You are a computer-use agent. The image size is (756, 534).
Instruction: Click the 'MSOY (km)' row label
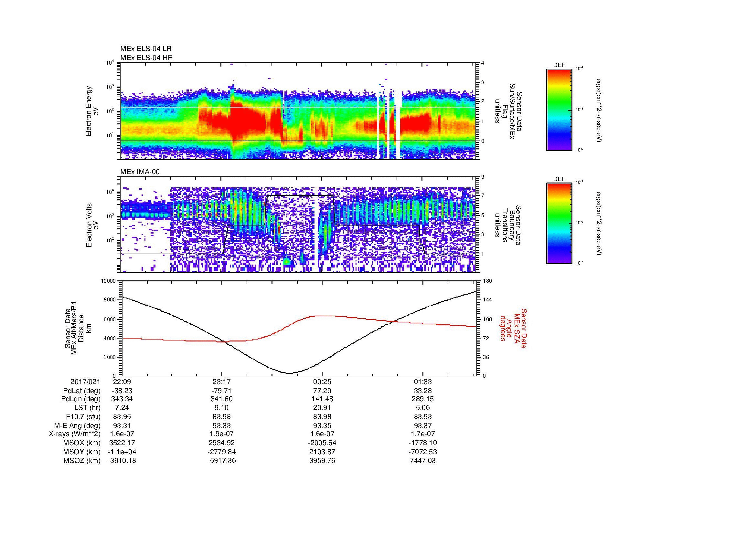82,452
